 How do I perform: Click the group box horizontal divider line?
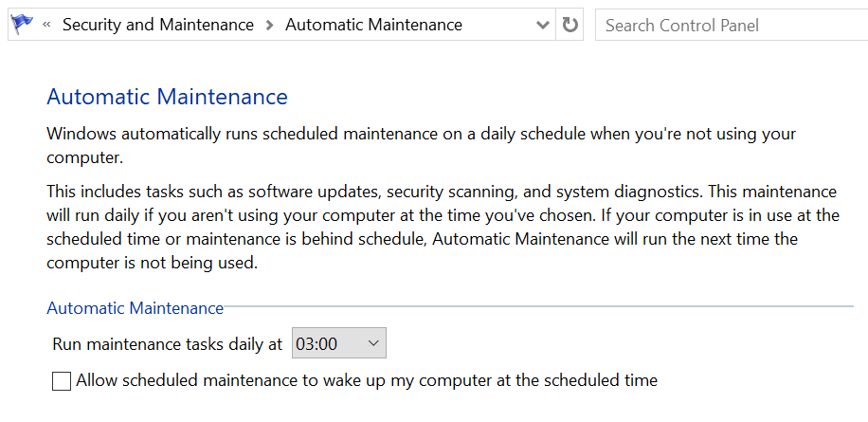click(538, 307)
